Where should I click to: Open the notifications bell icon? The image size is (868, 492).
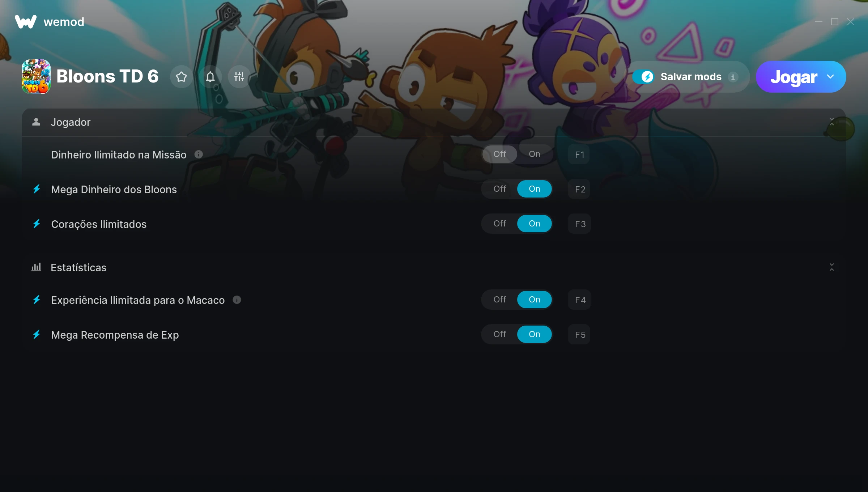(210, 77)
